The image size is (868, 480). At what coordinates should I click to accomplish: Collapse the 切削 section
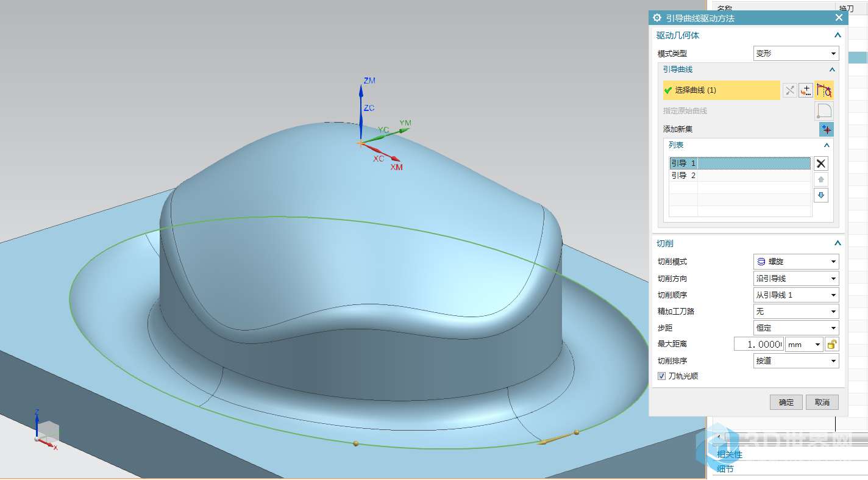pyautogui.click(x=838, y=243)
